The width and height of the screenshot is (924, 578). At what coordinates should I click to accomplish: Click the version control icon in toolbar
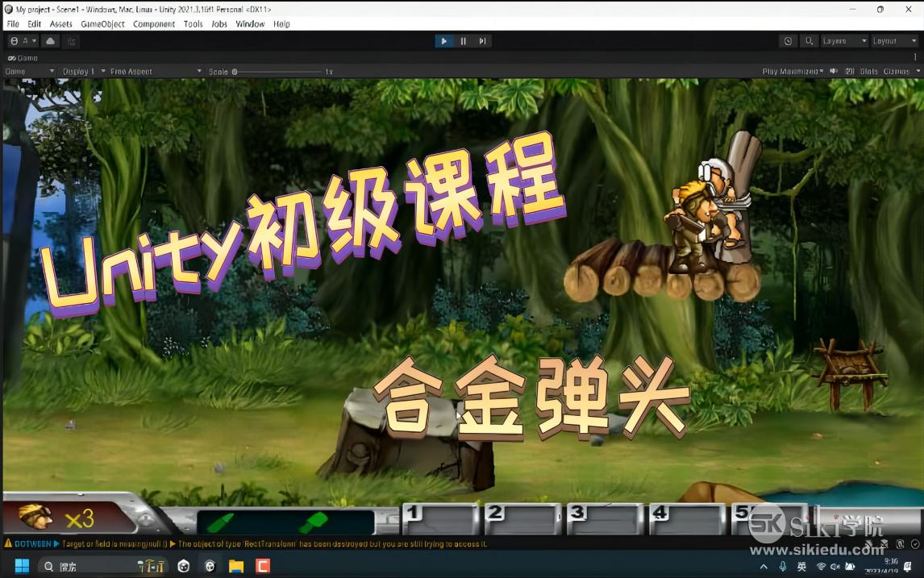[x=71, y=40]
